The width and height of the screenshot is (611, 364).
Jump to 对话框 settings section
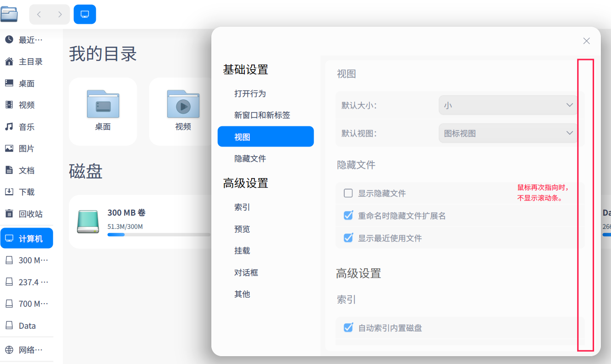pos(266,272)
